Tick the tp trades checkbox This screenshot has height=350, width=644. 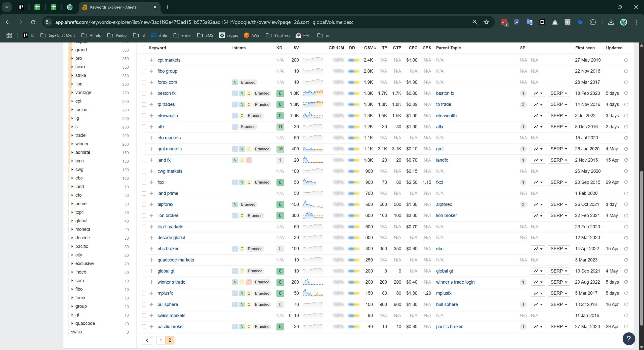(x=144, y=104)
